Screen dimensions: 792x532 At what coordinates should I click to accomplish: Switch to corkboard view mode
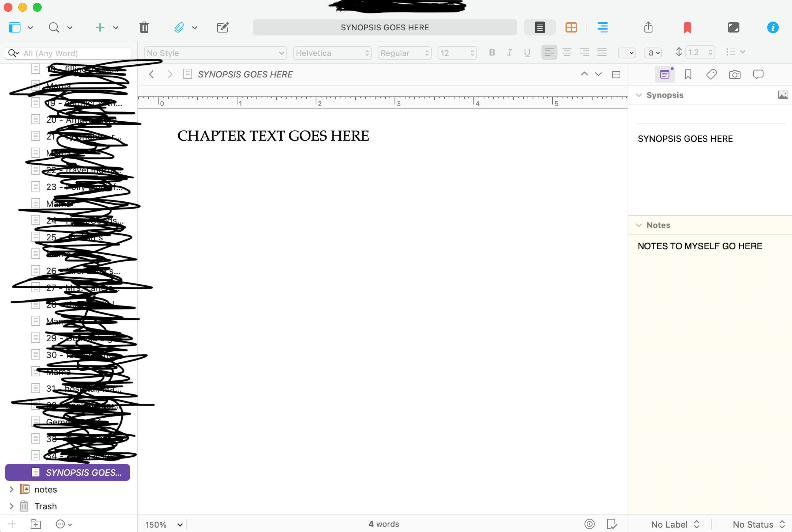coord(571,27)
